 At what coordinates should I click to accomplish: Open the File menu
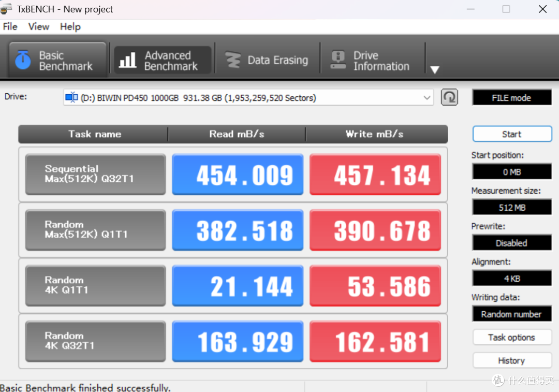(x=10, y=27)
